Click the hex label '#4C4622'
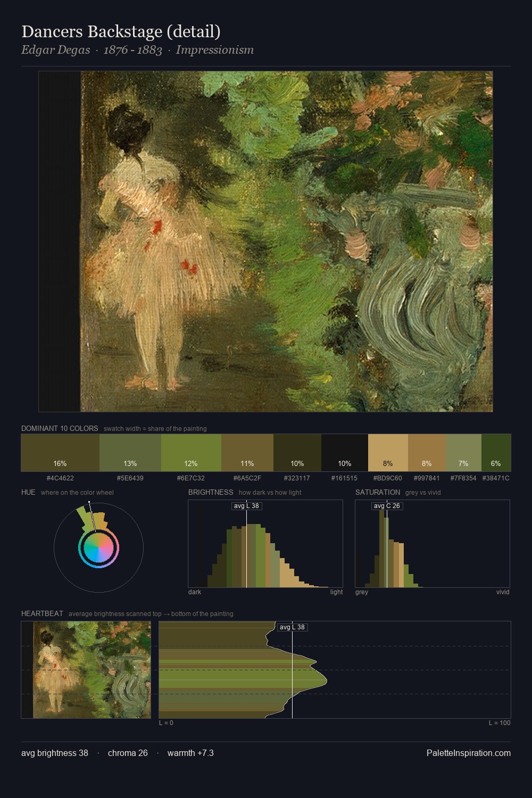This screenshot has height=798, width=532. click(x=60, y=478)
